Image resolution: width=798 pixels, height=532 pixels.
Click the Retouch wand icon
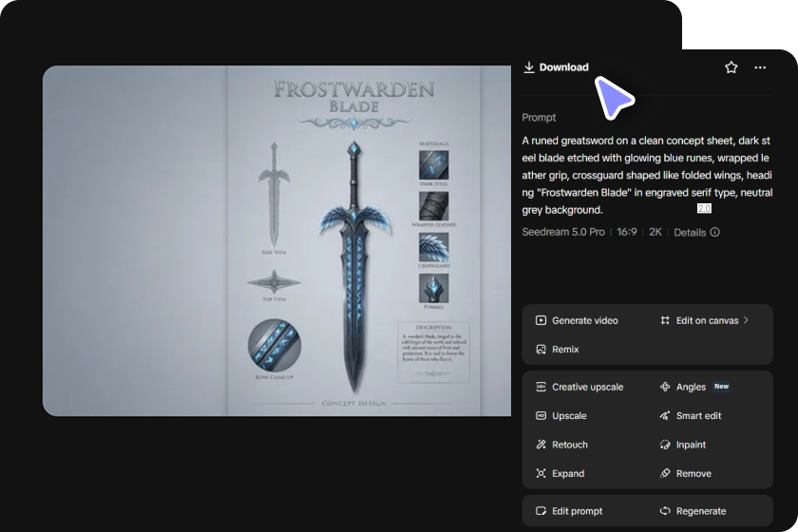(x=541, y=445)
